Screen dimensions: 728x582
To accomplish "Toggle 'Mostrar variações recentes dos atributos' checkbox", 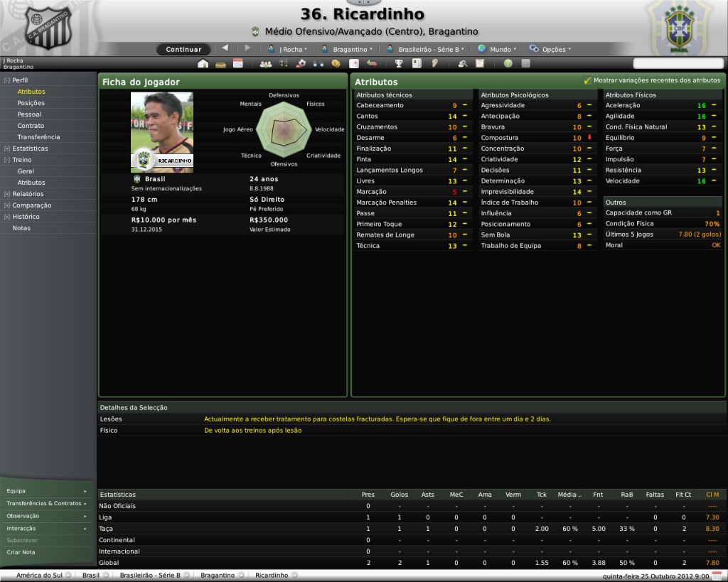I will (x=587, y=81).
